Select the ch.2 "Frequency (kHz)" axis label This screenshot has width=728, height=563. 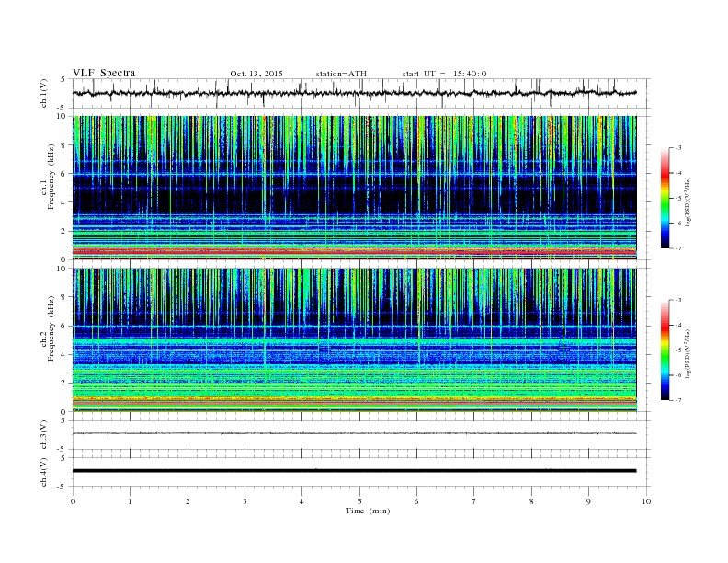[51, 328]
